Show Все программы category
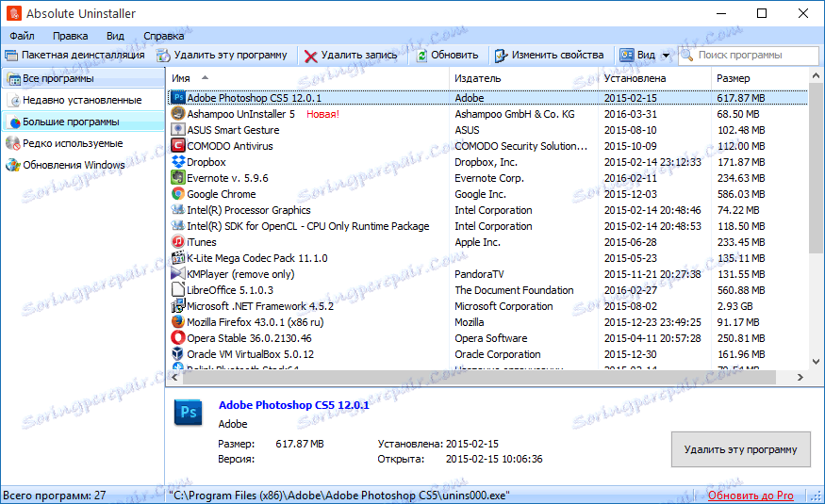This screenshot has width=825, height=504. 84,78
